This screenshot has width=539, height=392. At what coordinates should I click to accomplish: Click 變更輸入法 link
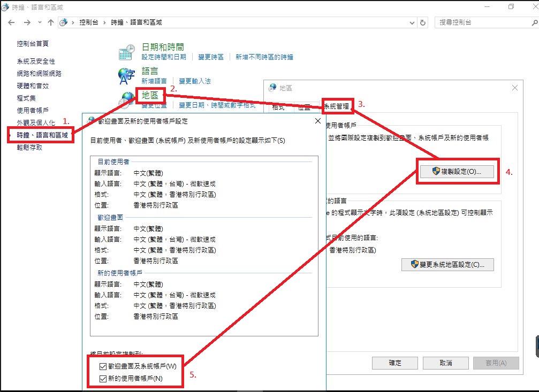(195, 81)
